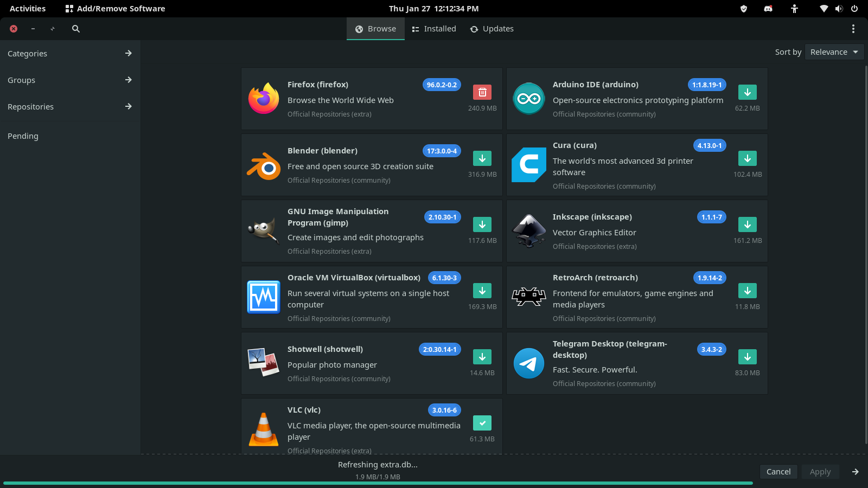
Task: Open the clock calendar Thu Jan 27
Action: (x=433, y=9)
